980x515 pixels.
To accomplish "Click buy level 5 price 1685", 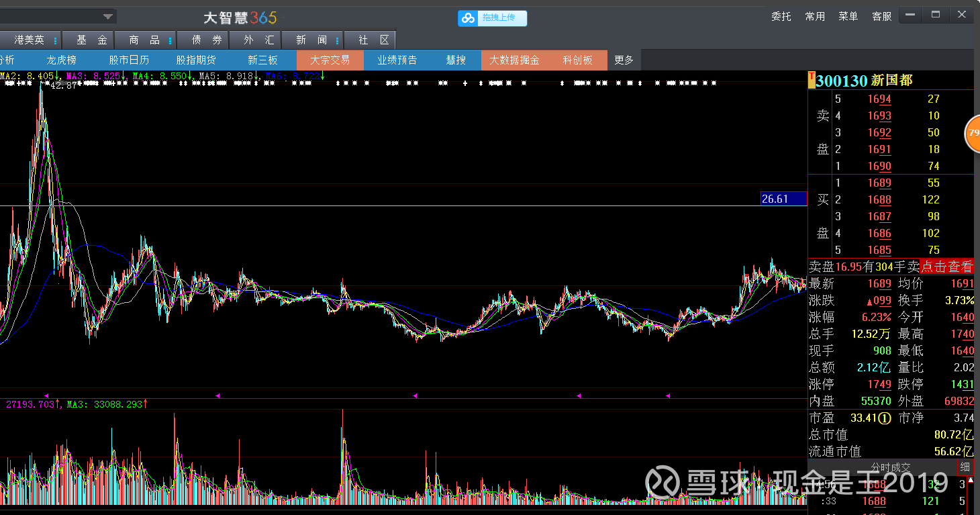I will click(x=879, y=250).
